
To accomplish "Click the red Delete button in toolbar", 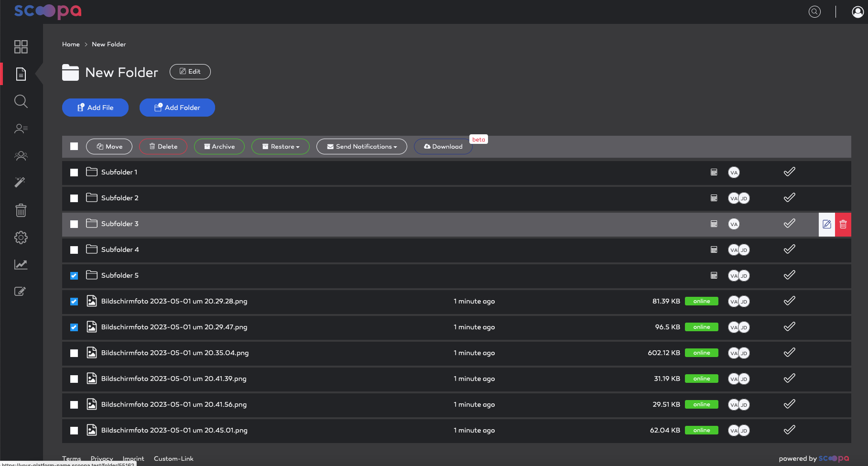I will tap(163, 147).
